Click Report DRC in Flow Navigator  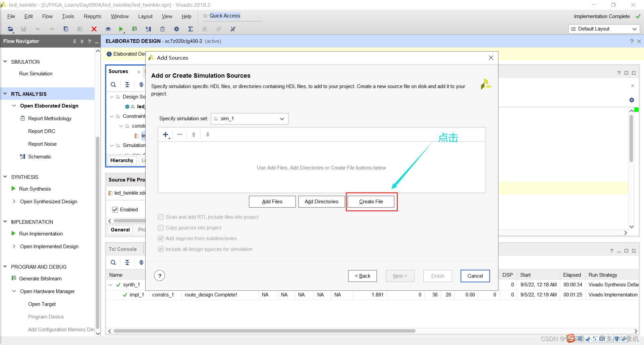[x=42, y=131]
